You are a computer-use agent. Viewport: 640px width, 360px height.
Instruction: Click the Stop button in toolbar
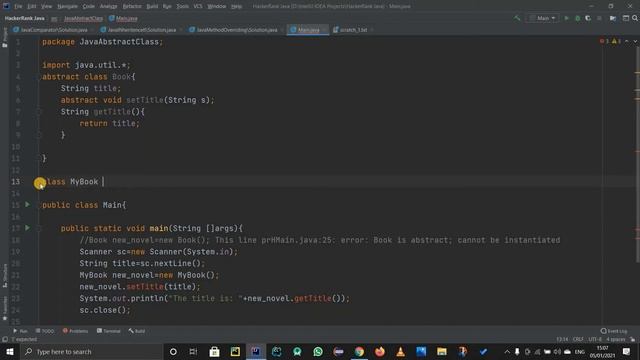(599, 18)
